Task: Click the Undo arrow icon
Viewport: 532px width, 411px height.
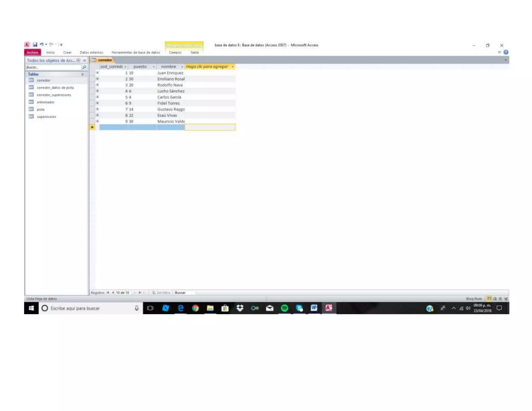Action: pos(41,44)
